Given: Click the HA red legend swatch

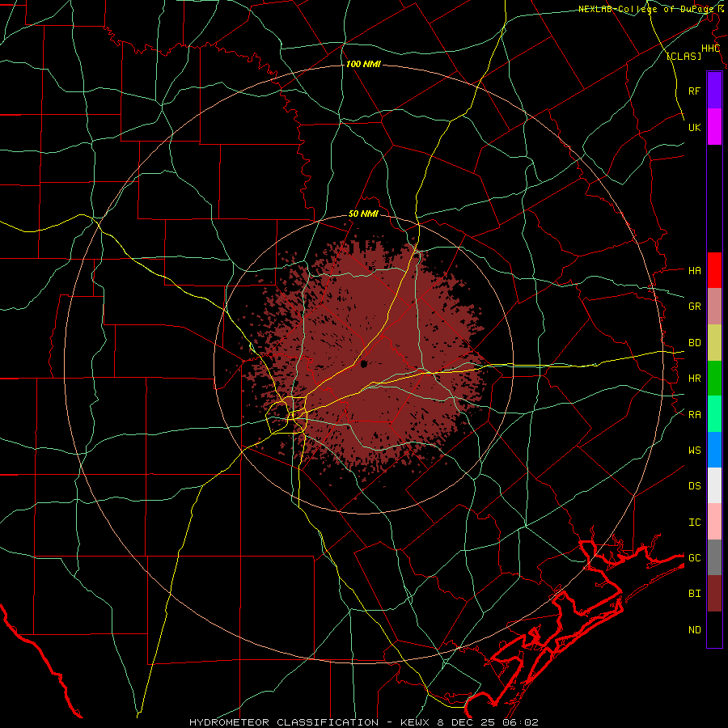Looking at the screenshot, I should coord(714,270).
